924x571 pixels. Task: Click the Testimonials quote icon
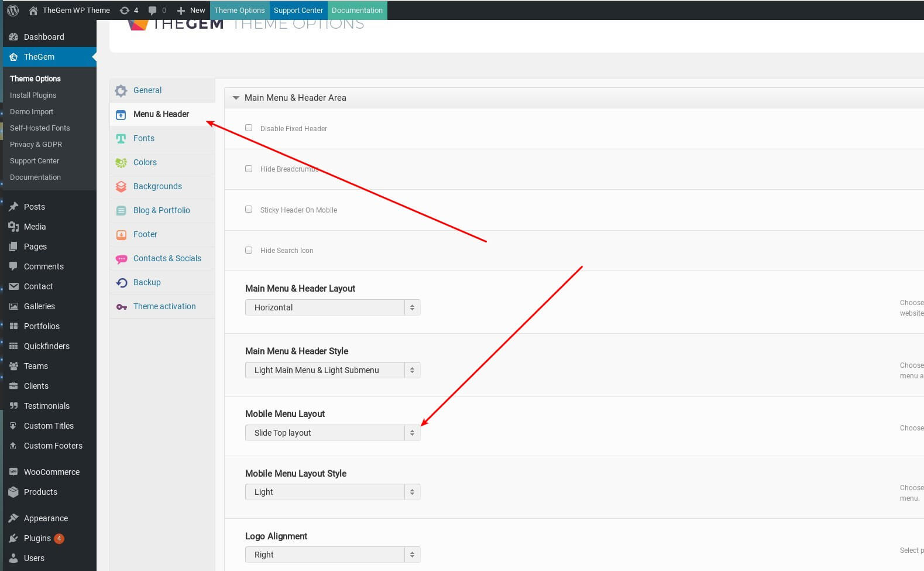coord(13,406)
